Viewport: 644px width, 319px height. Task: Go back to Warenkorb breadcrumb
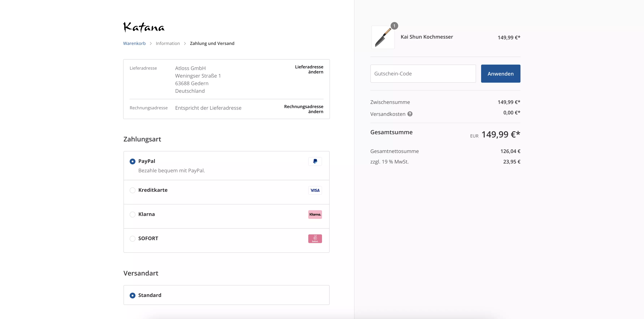coord(134,43)
